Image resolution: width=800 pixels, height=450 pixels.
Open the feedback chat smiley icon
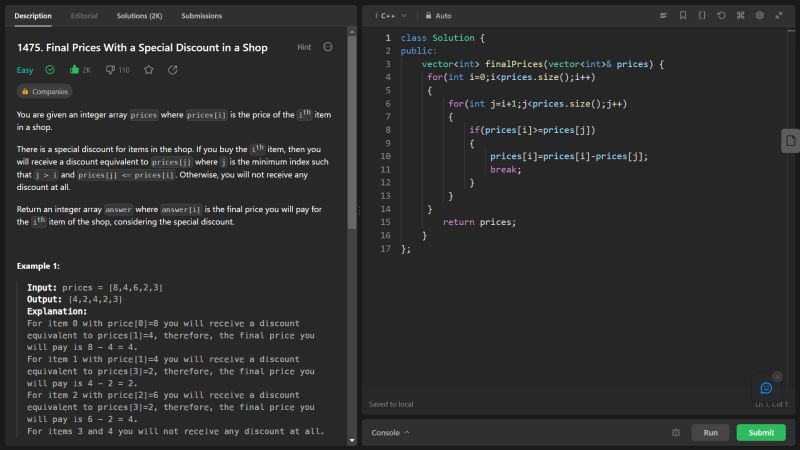pos(766,388)
